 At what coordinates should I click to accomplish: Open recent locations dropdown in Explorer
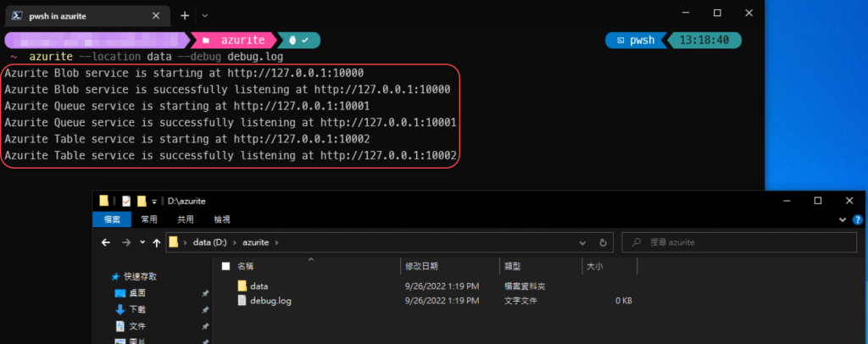[142, 242]
